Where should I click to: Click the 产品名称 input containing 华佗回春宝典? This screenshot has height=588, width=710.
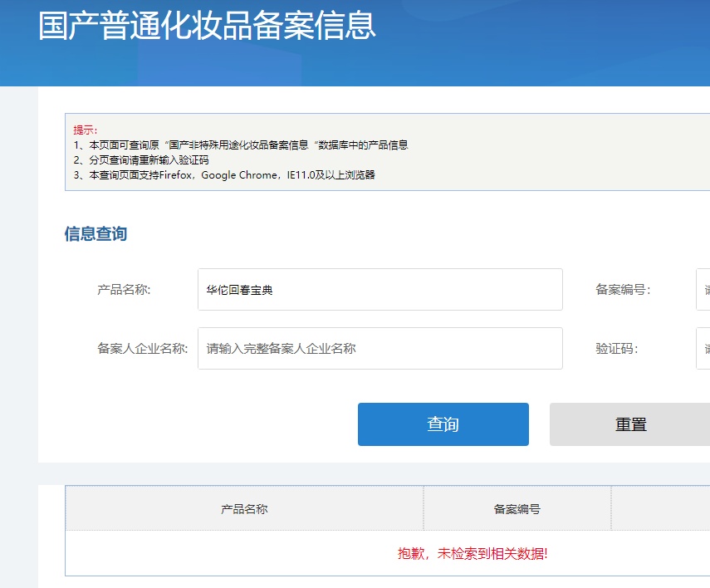point(379,288)
